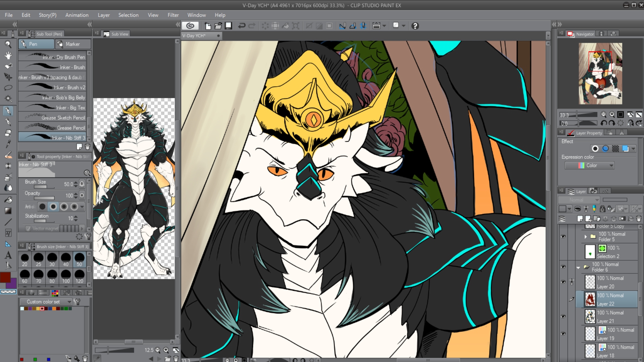Switch to the Marker sub tool tab
Viewport: 644px width, 362px height.
pos(73,44)
